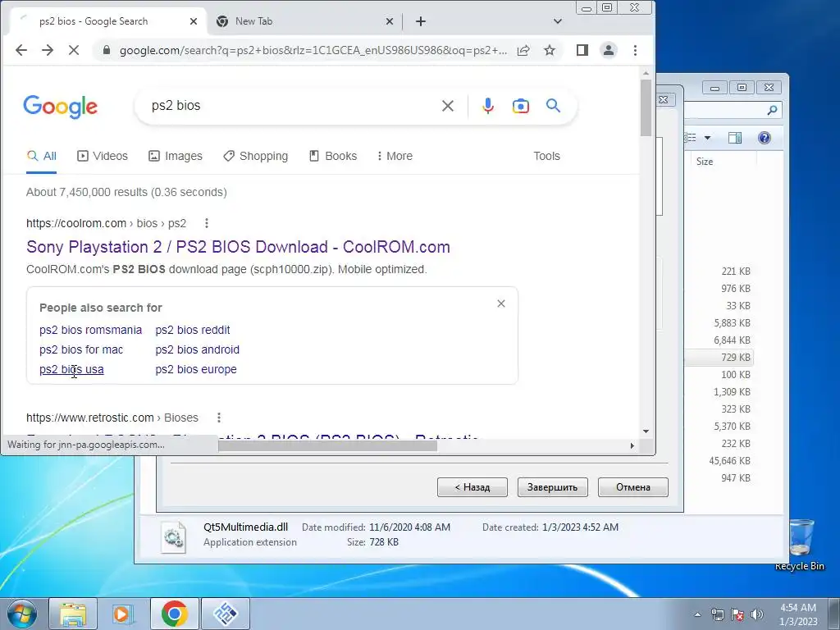840x630 pixels.
Task: Close the ps2 bios Google Search tab
Action: (x=194, y=21)
